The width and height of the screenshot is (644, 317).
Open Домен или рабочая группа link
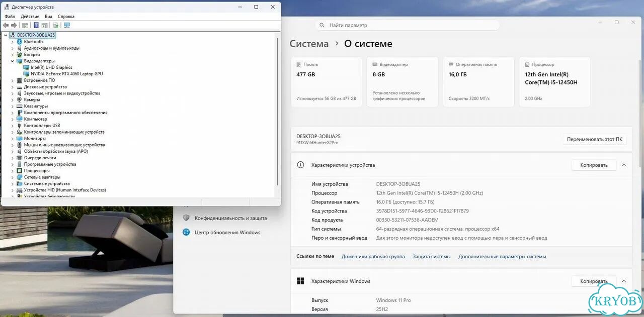(x=373, y=257)
